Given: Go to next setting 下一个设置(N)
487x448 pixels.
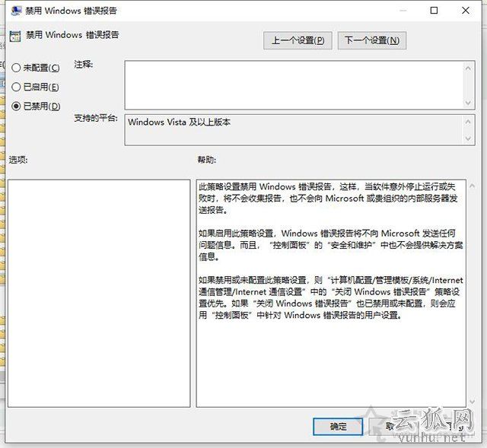Looking at the screenshot, I should pyautogui.click(x=372, y=40).
